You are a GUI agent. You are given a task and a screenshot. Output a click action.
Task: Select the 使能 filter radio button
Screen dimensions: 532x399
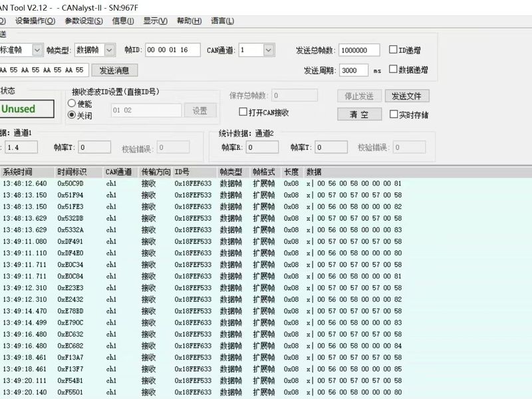pos(72,103)
